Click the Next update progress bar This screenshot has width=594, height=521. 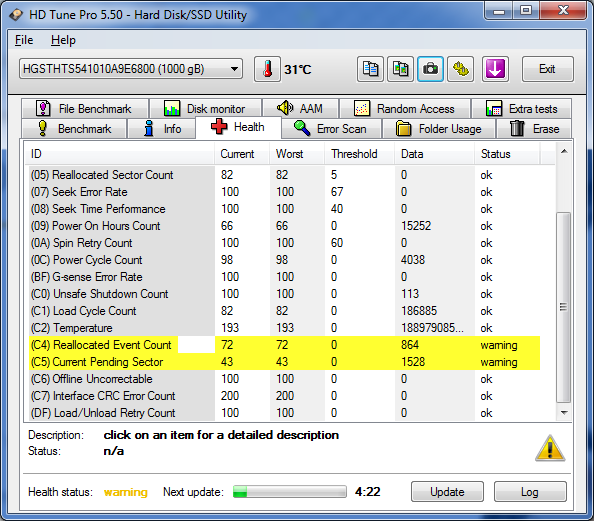click(290, 492)
